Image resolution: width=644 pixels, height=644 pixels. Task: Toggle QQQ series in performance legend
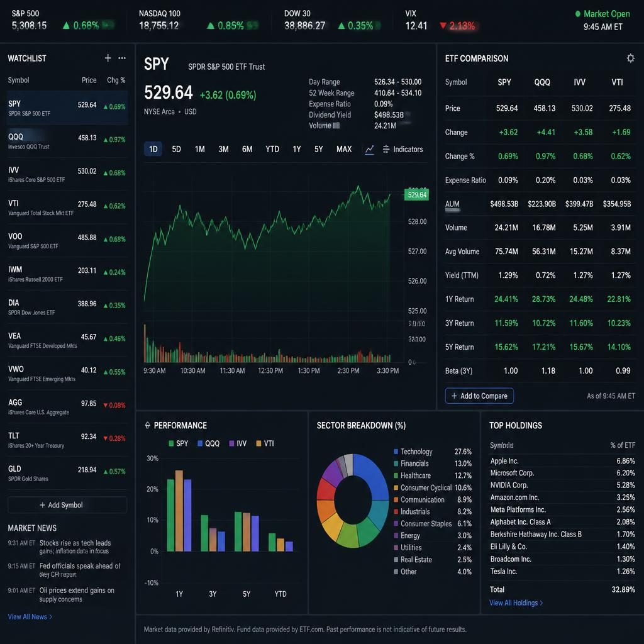point(209,443)
